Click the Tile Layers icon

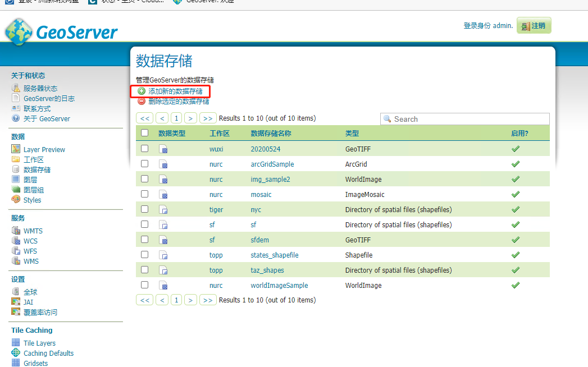(x=16, y=343)
